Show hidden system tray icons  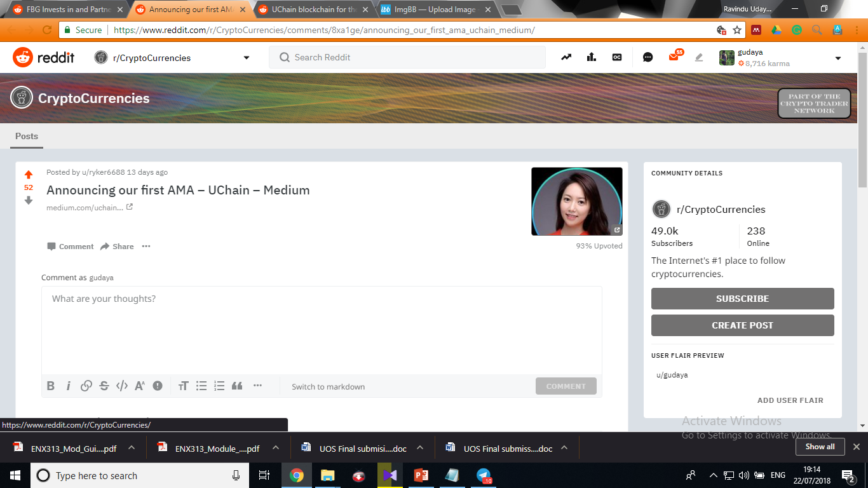pyautogui.click(x=713, y=475)
